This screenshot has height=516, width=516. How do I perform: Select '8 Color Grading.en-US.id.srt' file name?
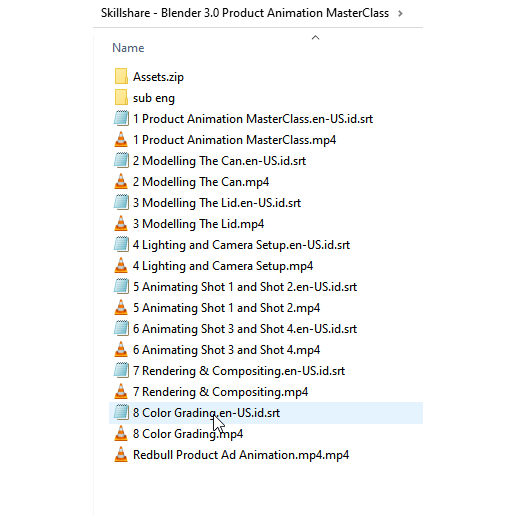point(206,413)
